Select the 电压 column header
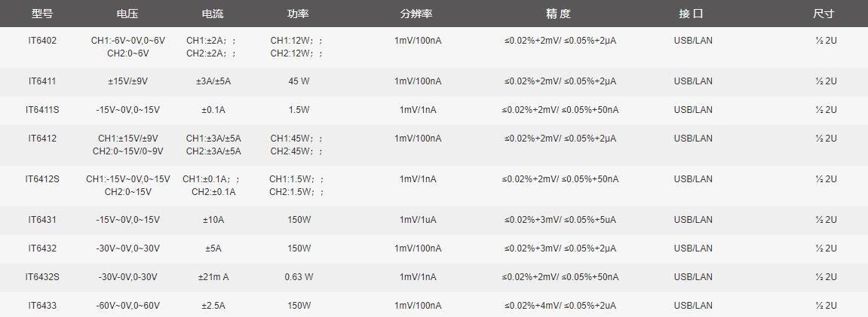 (128, 14)
